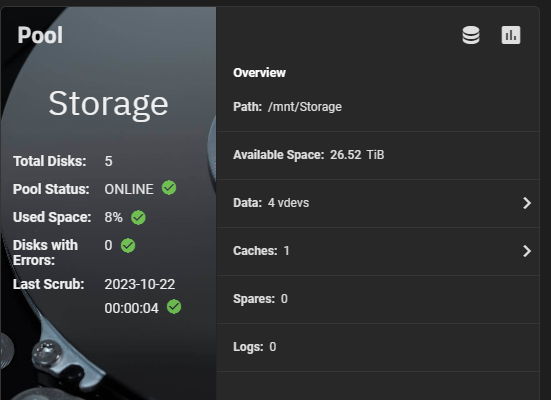Open the pool management database icon

point(471,35)
